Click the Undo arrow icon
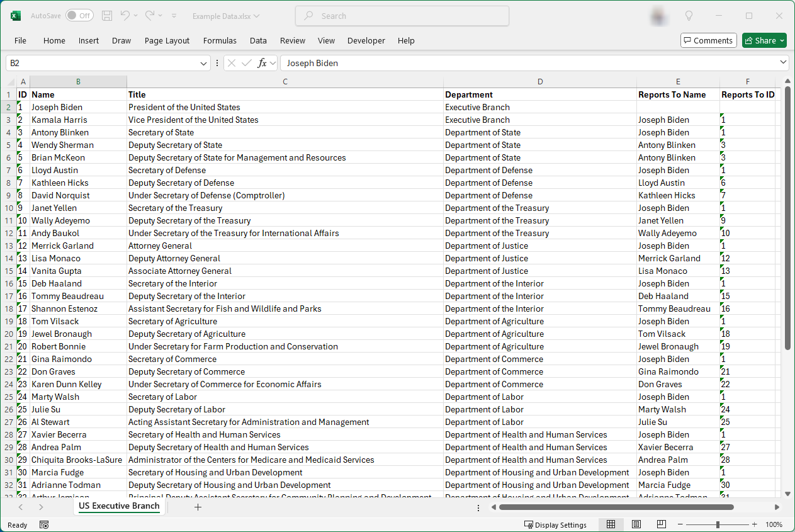This screenshot has width=795, height=532. click(125, 16)
